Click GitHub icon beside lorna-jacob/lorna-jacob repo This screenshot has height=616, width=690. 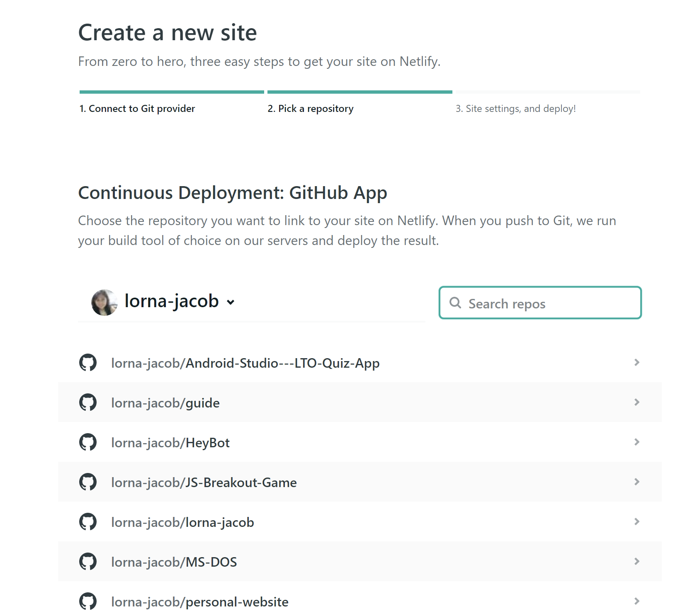[88, 522]
